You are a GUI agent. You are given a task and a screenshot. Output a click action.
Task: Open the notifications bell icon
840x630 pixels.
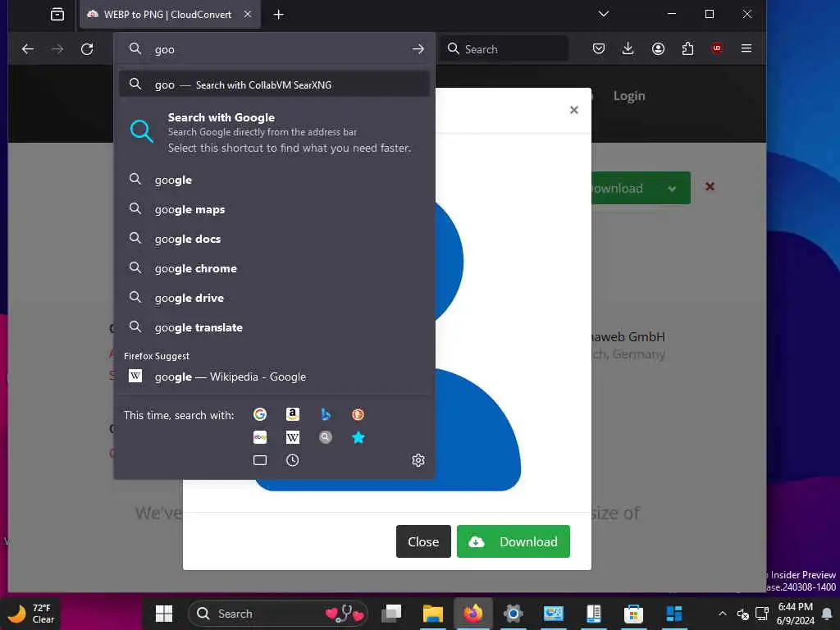coord(827,614)
